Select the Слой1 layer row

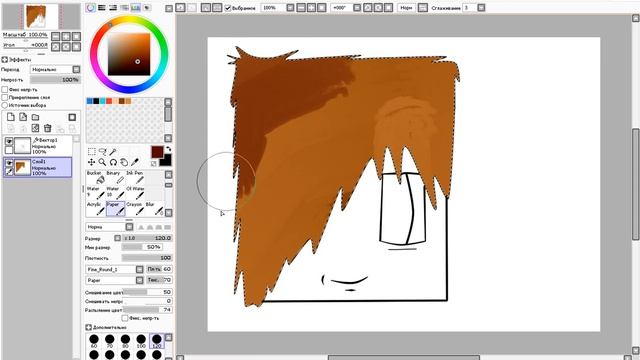point(38,167)
